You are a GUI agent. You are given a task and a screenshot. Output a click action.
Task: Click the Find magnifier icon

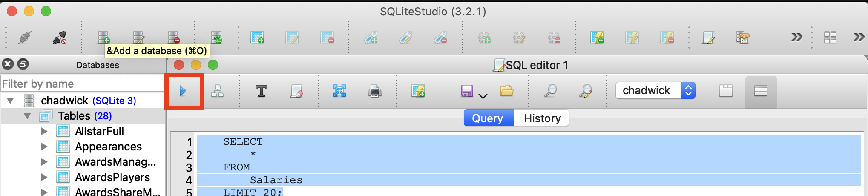pyautogui.click(x=551, y=91)
